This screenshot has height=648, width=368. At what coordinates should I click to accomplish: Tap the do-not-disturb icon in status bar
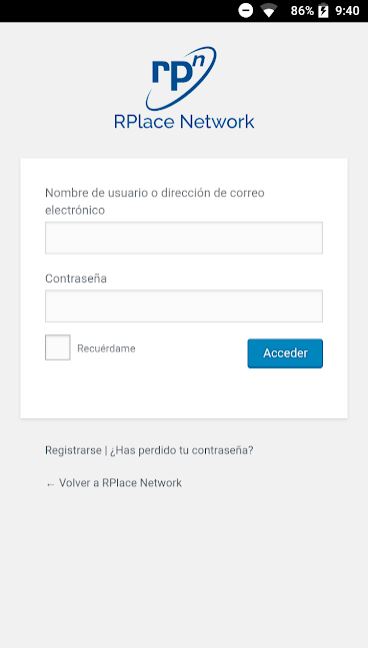(246, 10)
